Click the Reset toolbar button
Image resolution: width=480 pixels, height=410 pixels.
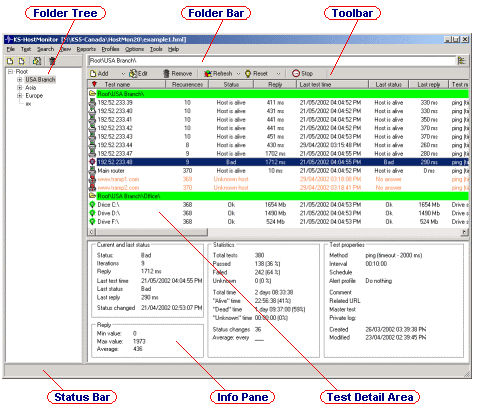[256, 73]
